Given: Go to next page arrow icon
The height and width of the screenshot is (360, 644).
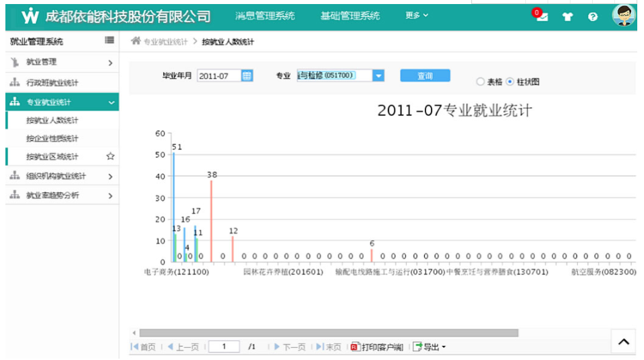Looking at the screenshot, I should pos(277,347).
